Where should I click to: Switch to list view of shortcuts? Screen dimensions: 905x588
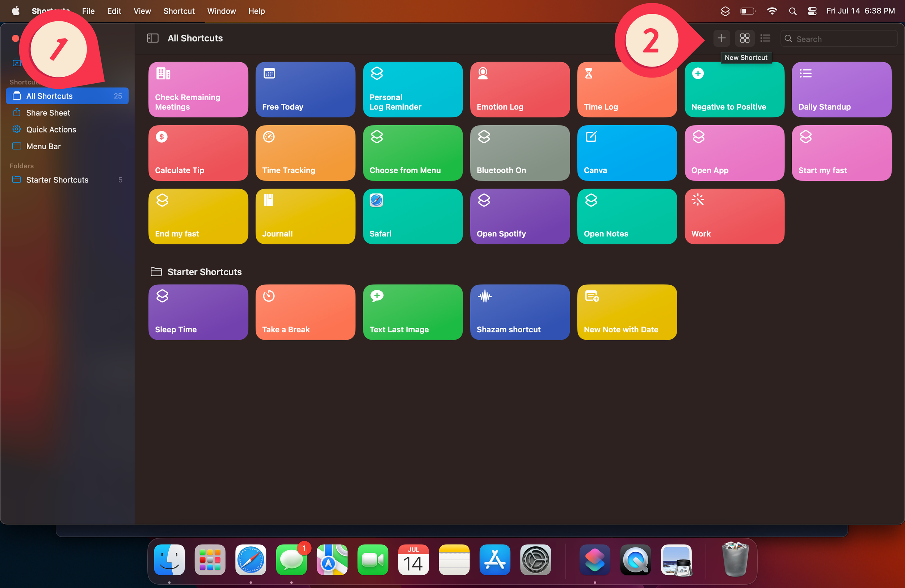765,38
